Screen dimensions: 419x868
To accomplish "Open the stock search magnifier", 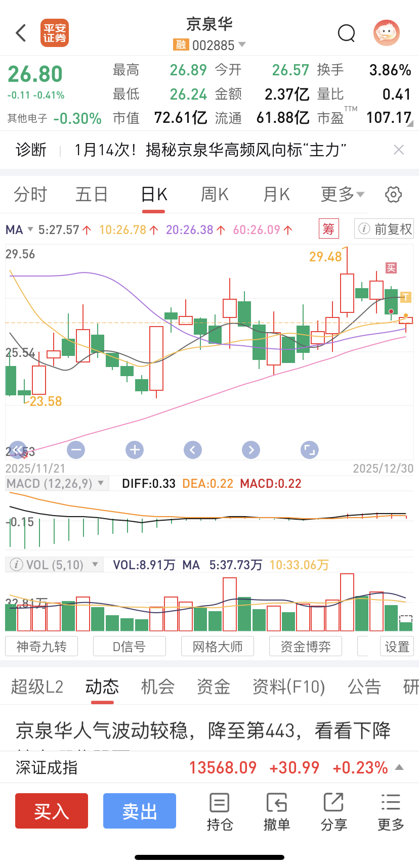I will coord(347,33).
